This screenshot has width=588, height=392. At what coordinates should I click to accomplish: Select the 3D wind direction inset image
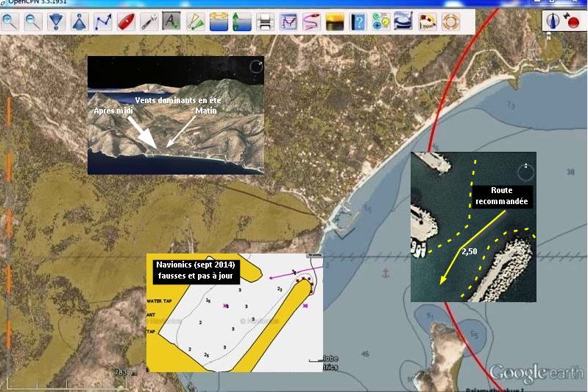point(176,115)
